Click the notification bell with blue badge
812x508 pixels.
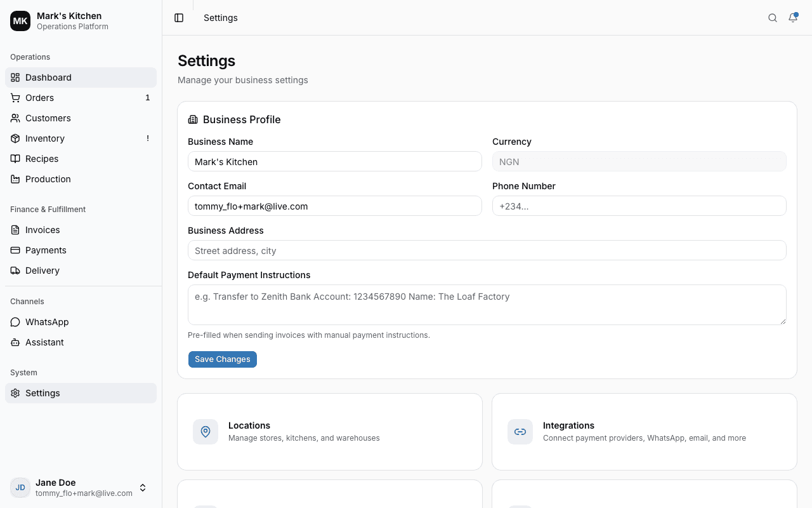tap(792, 18)
